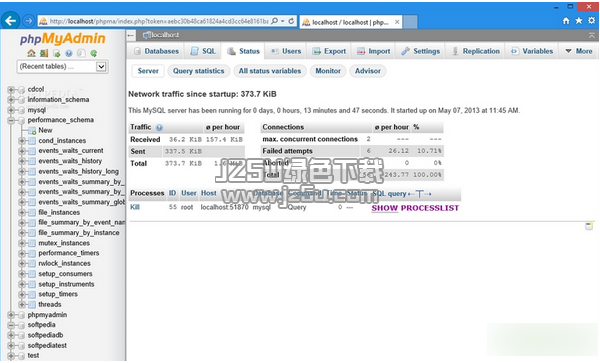Open the file_summary_by_instance table
The height and width of the screenshot is (363, 600).
click(x=79, y=233)
